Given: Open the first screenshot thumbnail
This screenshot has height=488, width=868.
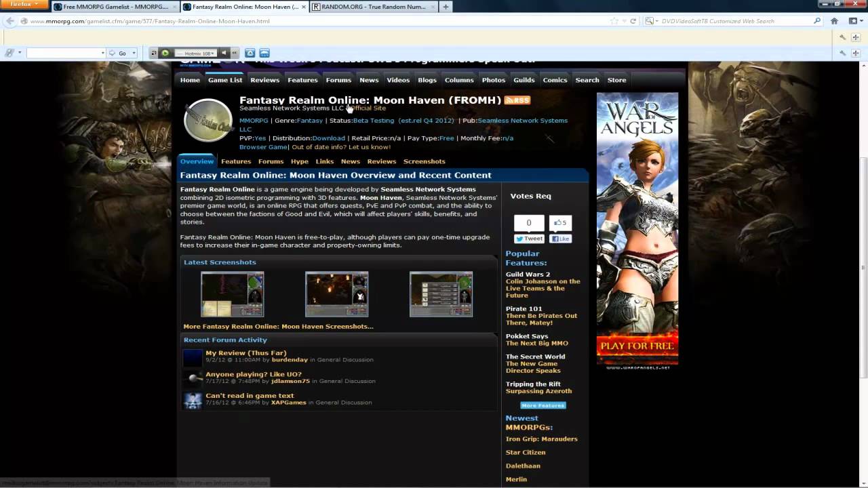Looking at the screenshot, I should pos(232,294).
